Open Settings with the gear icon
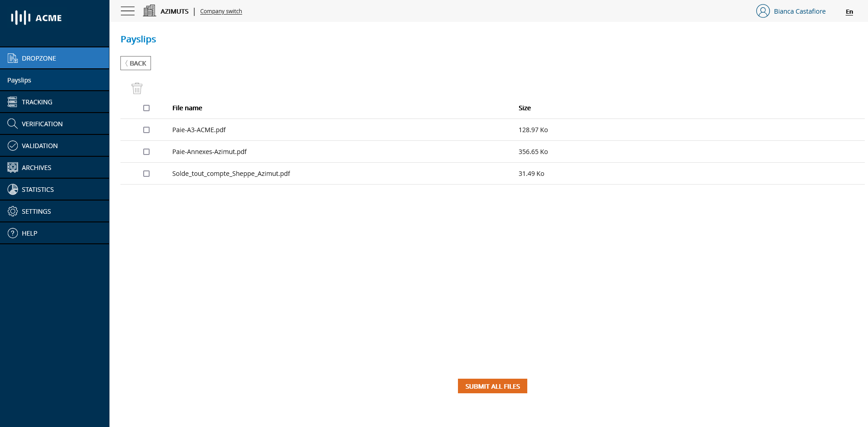Screen dimensions: 868x427 [12, 211]
